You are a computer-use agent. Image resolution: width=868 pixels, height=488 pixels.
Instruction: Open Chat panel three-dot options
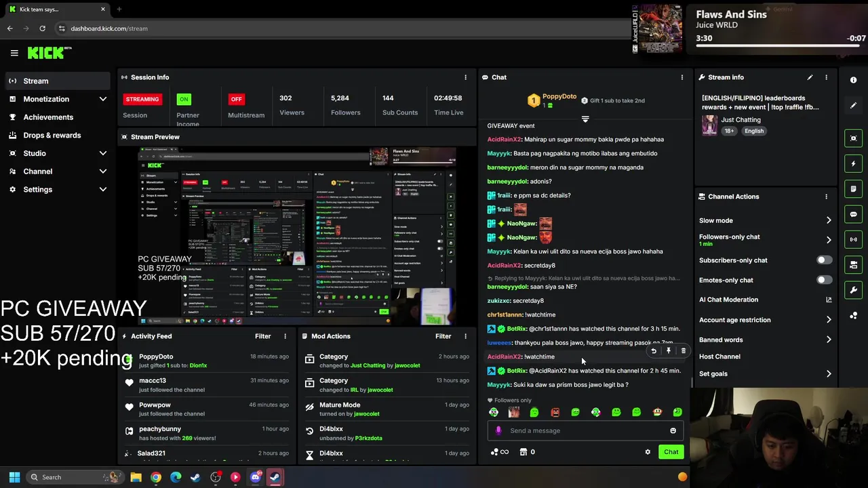click(x=682, y=77)
